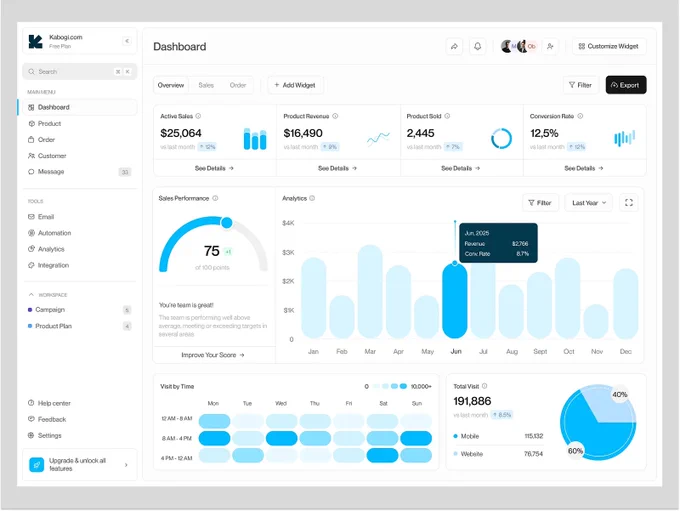Screen dimensions: 680x511
Task: Click info icon next to Product Revenue
Action: click(335, 116)
